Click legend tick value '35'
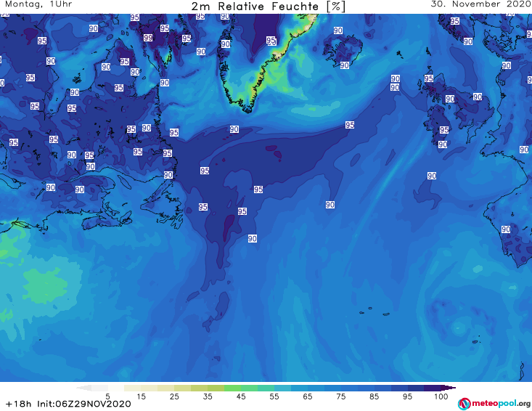This screenshot has width=532, height=411. [208, 396]
